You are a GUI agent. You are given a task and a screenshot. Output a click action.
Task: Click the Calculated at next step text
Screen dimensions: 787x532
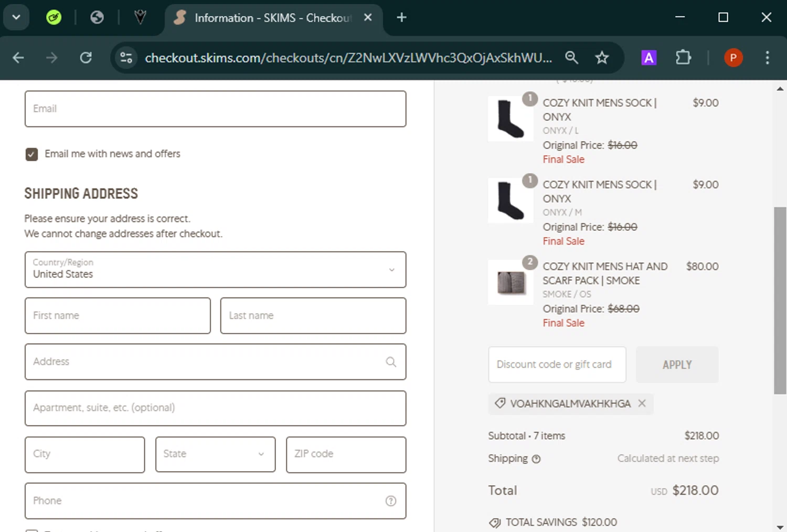pyautogui.click(x=668, y=459)
